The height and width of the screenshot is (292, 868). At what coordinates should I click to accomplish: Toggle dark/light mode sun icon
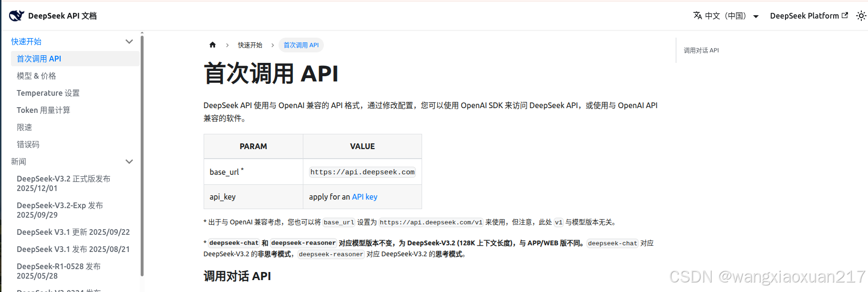click(861, 16)
